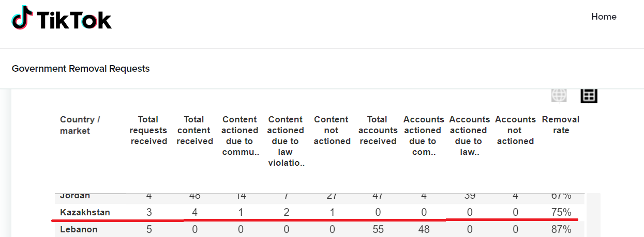Click the Removal rate column header
644x237 pixels.
pyautogui.click(x=561, y=125)
